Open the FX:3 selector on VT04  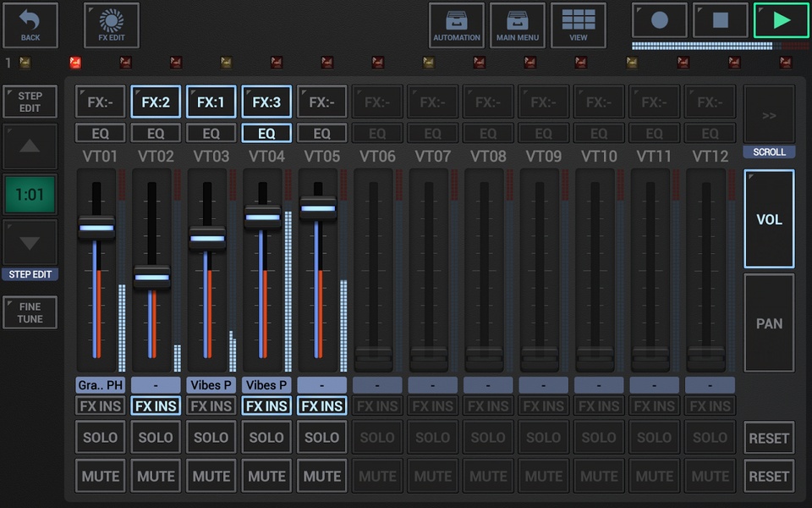(266, 102)
